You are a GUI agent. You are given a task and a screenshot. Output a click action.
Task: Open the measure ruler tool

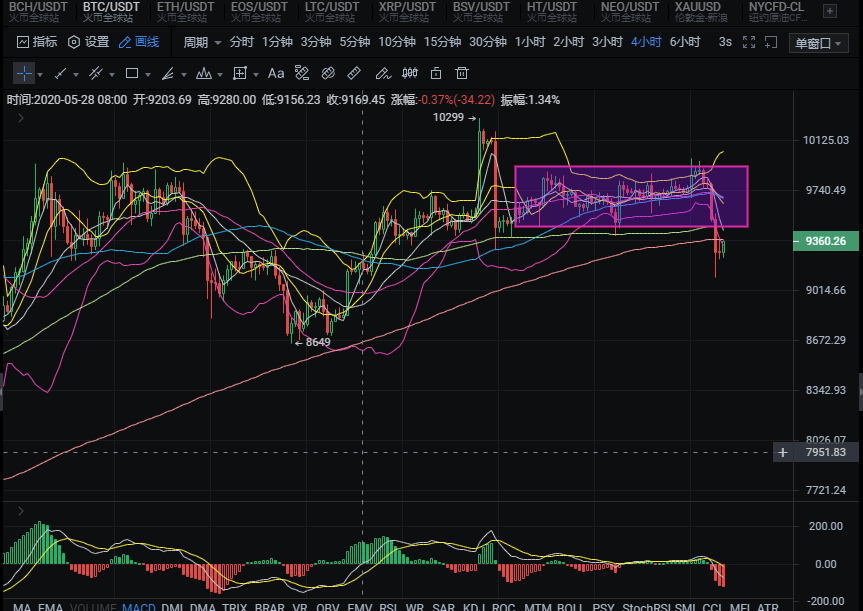352,73
